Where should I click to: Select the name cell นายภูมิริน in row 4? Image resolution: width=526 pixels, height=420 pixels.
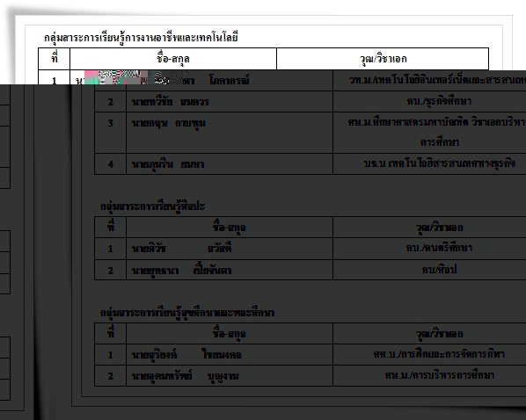(230, 164)
